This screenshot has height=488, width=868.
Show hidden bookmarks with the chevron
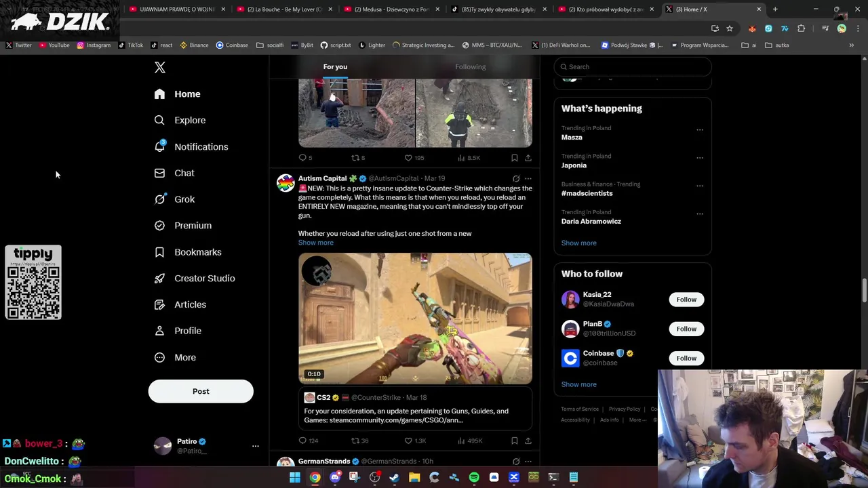click(x=852, y=45)
